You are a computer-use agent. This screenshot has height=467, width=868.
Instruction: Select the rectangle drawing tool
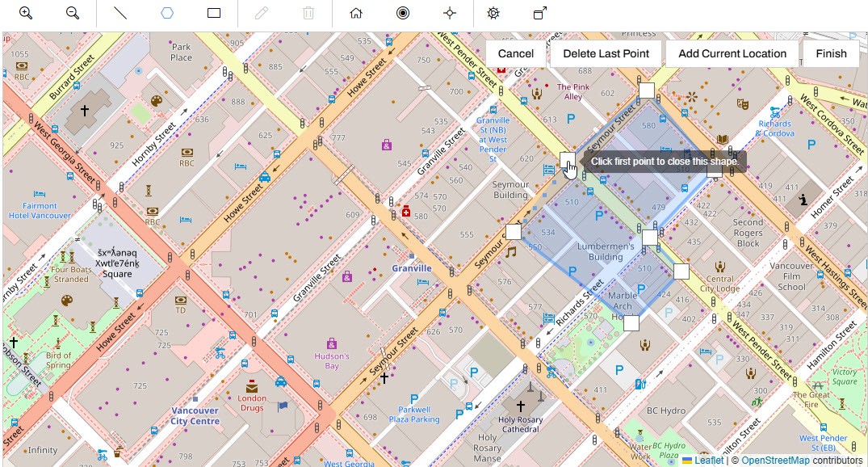point(214,14)
